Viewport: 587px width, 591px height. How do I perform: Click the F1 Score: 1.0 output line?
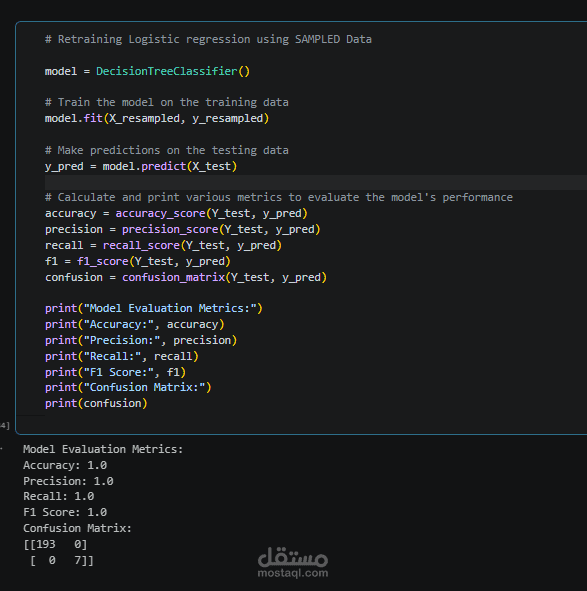65,512
